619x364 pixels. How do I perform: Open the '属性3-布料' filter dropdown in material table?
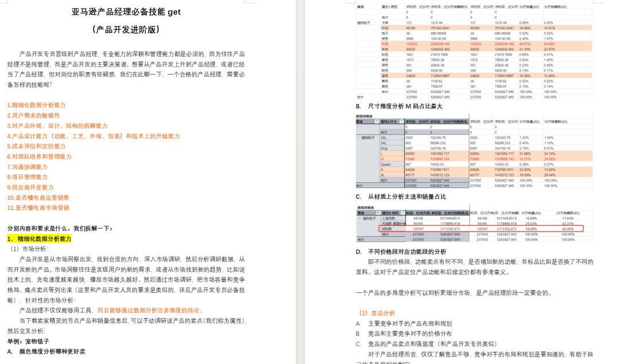tap(403, 213)
